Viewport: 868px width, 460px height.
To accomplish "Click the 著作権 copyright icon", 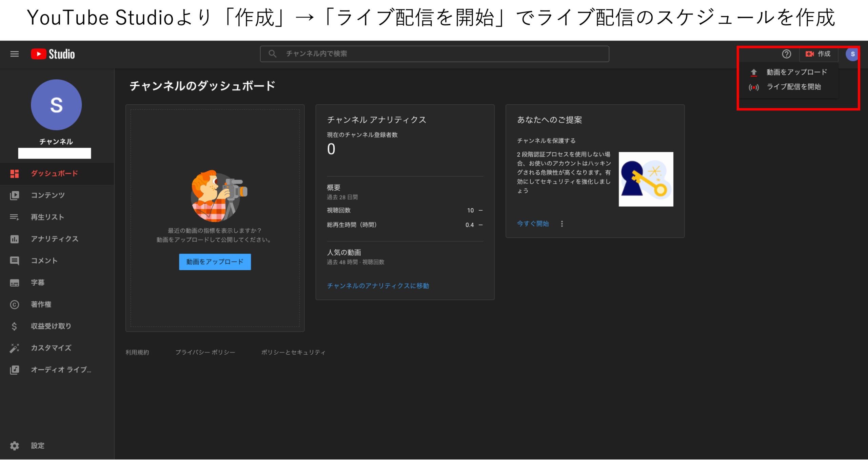I will (x=15, y=304).
